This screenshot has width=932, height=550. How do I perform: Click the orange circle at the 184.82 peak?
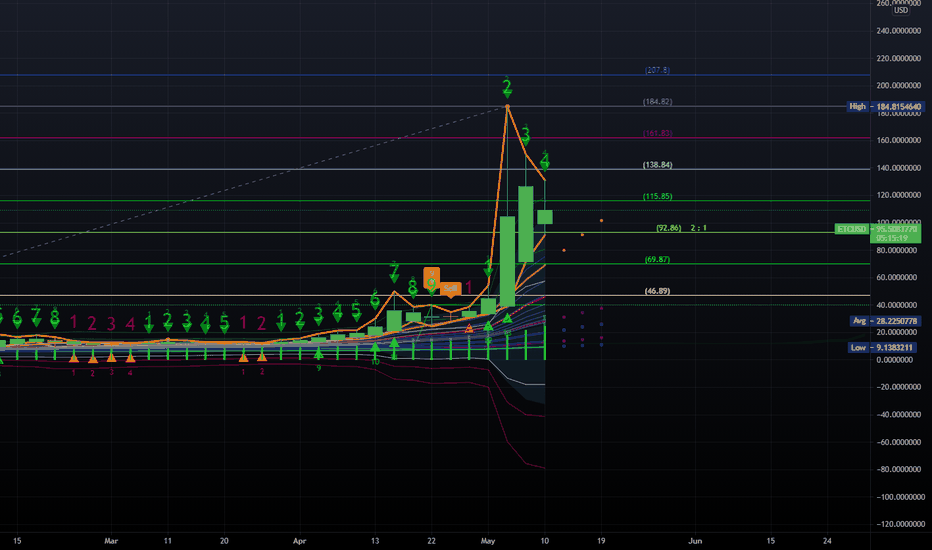[x=507, y=106]
